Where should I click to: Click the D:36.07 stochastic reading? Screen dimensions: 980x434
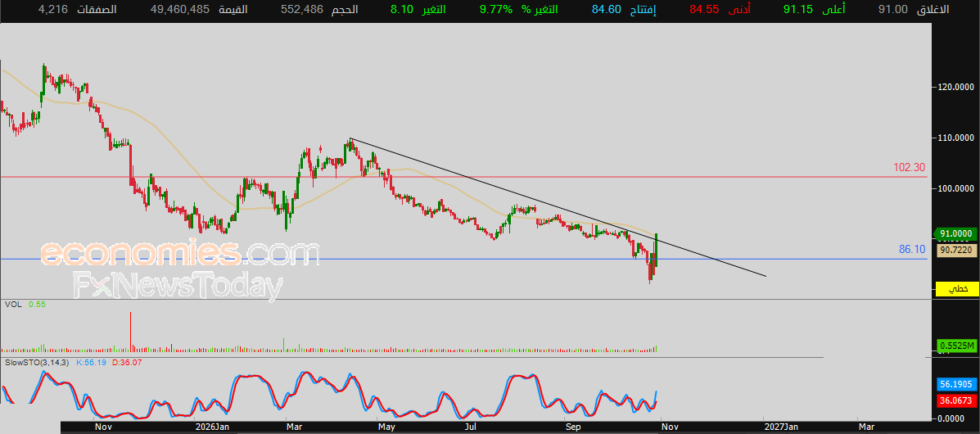click(x=129, y=362)
